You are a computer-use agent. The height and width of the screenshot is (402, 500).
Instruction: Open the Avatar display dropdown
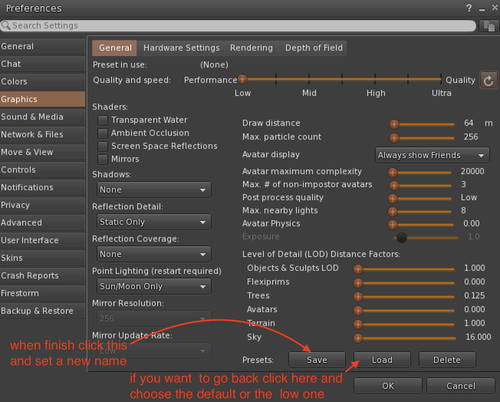tap(432, 155)
